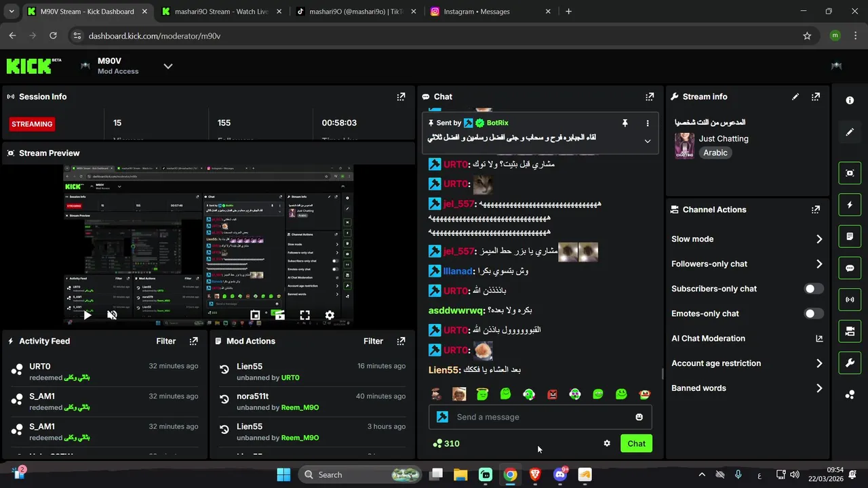Toggle the broadcast session info sidebar icon
Screen dimensions: 868x488
[850, 300]
